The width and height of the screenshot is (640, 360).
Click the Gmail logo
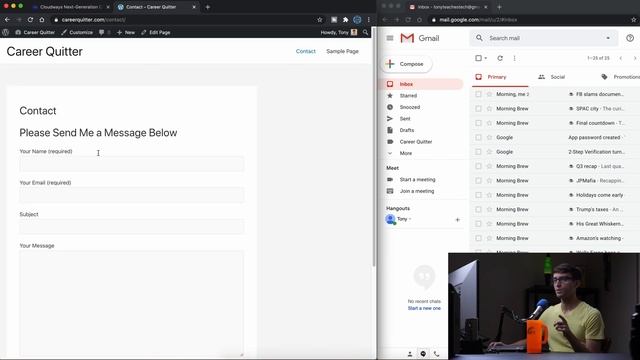[x=420, y=38]
